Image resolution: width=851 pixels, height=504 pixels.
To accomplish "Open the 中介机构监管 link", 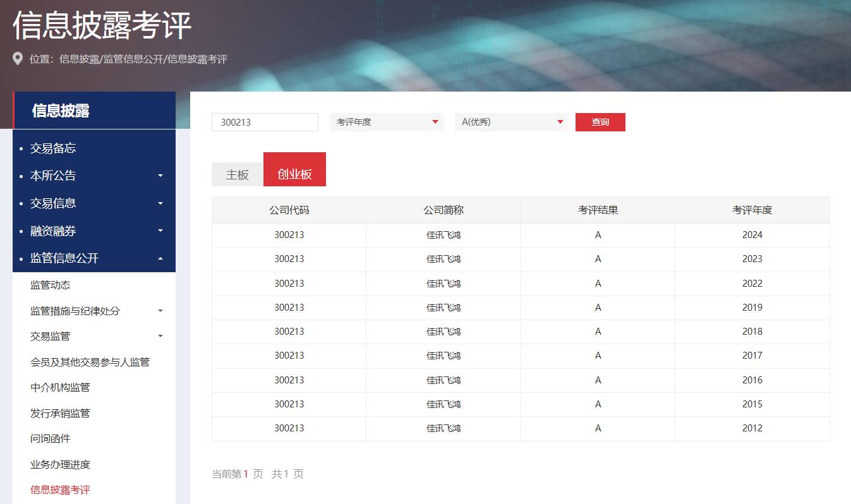I will click(60, 387).
